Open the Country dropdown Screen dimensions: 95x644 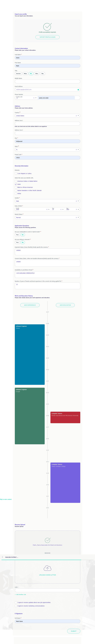click(78, 116)
